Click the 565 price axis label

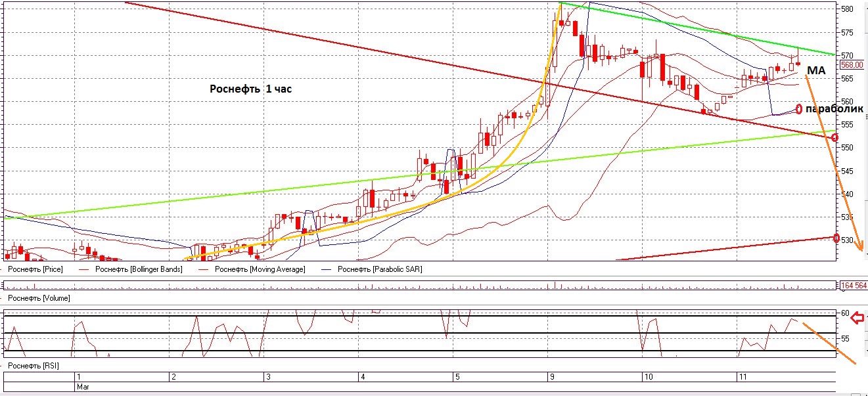(x=847, y=78)
